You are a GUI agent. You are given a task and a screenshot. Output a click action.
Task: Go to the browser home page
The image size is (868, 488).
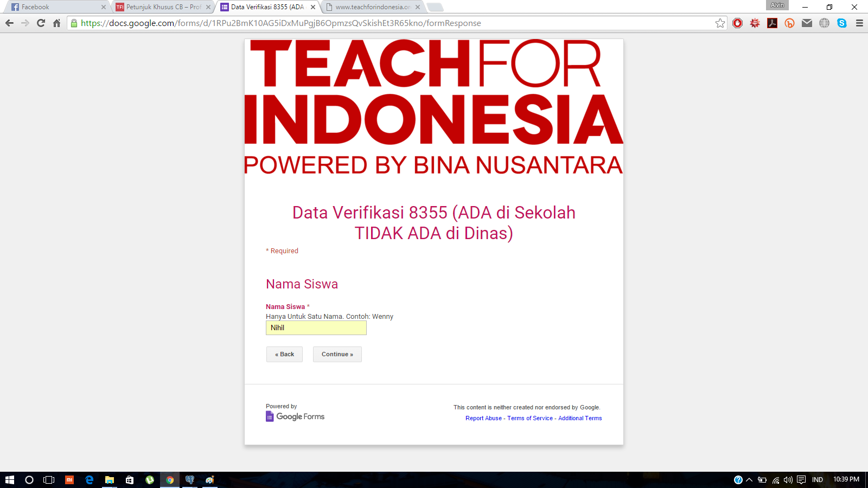point(56,23)
